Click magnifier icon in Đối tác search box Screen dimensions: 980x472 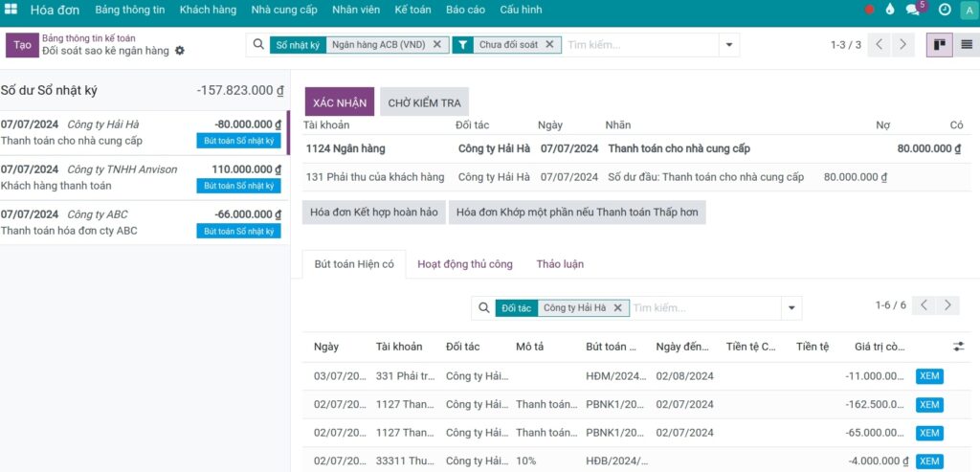(x=483, y=307)
